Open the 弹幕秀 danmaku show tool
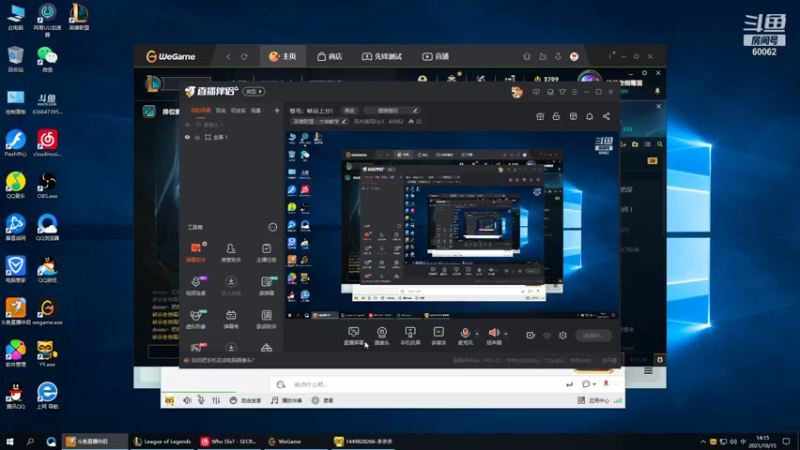The width and height of the screenshot is (800, 450). [x=231, y=319]
